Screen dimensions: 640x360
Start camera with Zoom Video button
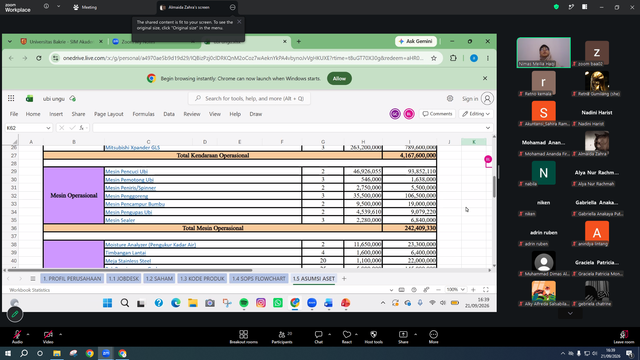(x=48, y=337)
